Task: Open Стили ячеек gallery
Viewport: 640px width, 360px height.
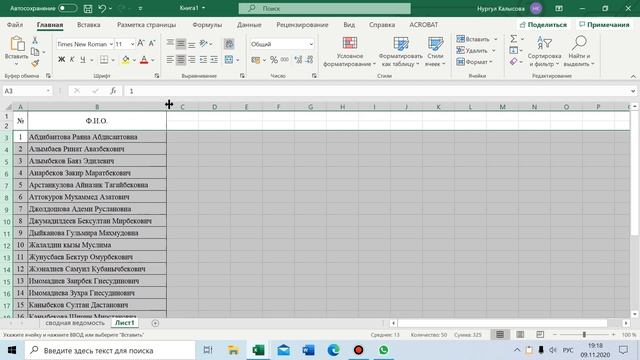Action: point(435,52)
